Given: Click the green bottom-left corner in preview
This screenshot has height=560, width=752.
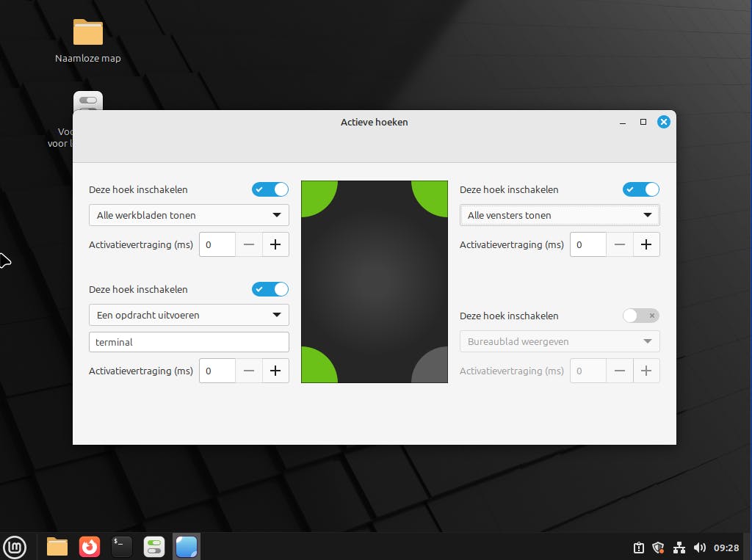Looking at the screenshot, I should [x=316, y=368].
